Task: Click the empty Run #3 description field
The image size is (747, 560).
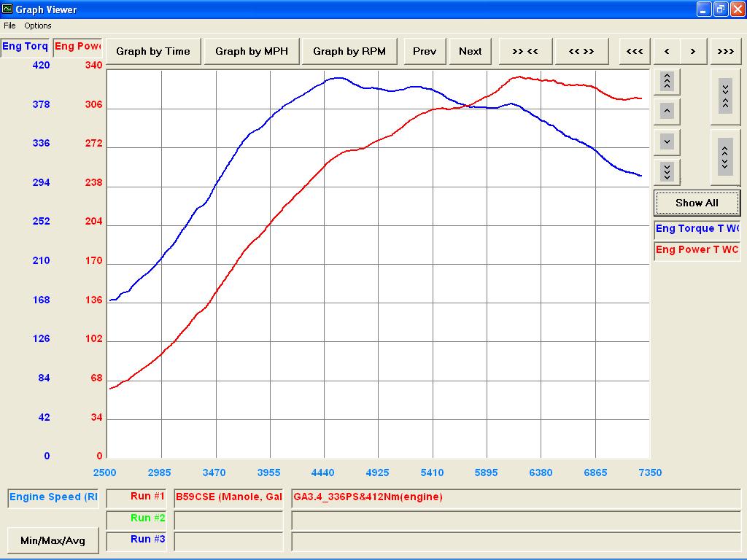Action: 516,542
